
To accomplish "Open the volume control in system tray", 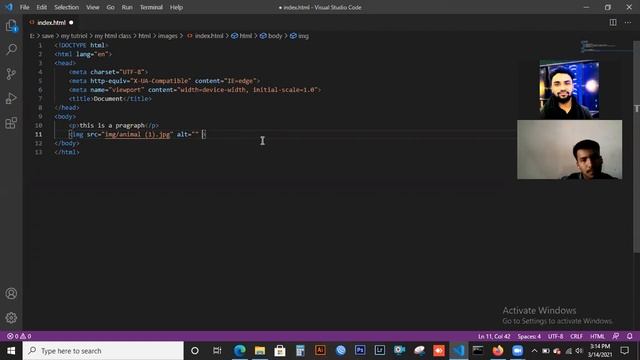I will coord(579,351).
